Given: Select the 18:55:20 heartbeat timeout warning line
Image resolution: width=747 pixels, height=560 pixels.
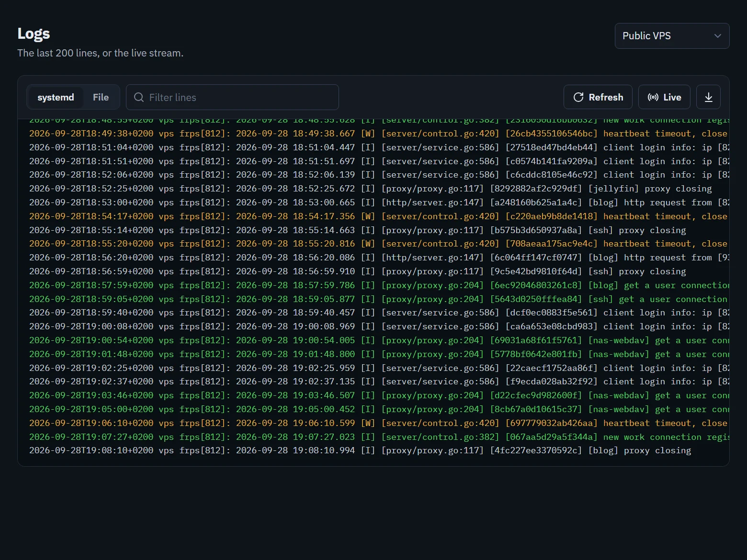Looking at the screenshot, I should 378,244.
